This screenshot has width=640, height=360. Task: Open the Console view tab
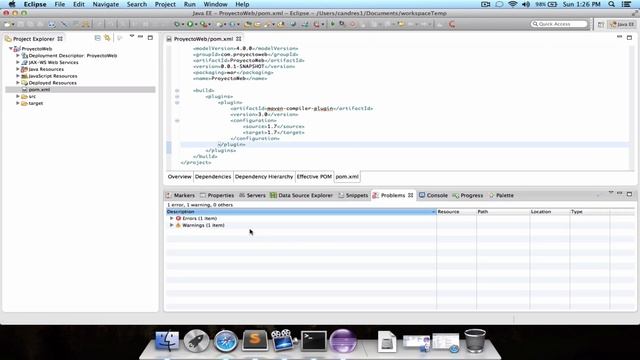coord(433,196)
